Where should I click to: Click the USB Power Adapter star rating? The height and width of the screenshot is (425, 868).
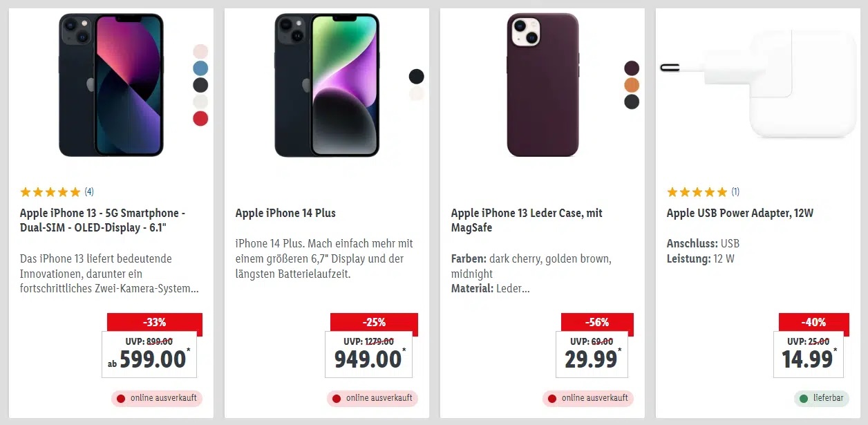click(x=697, y=192)
